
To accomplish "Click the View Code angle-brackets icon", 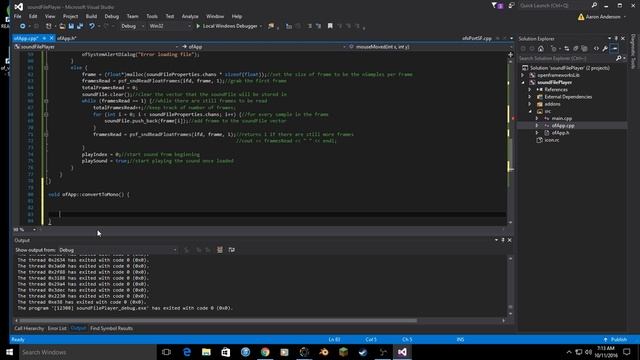I will (x=596, y=49).
